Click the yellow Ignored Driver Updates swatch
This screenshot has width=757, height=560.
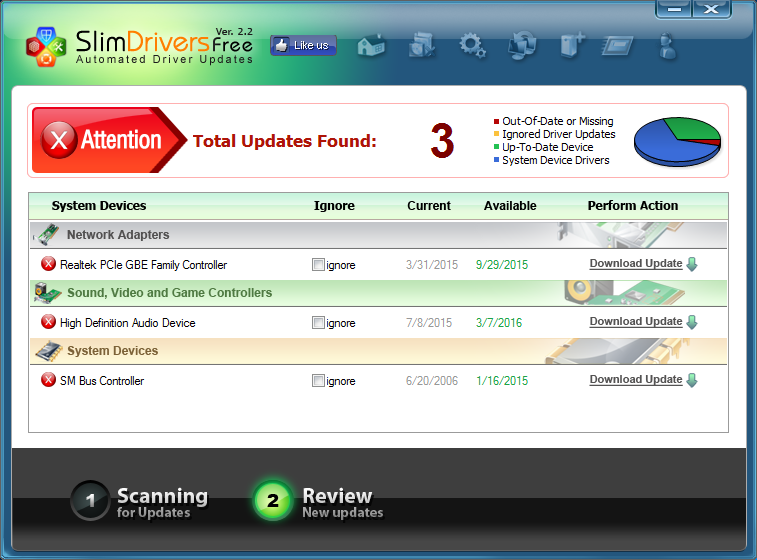click(x=496, y=134)
